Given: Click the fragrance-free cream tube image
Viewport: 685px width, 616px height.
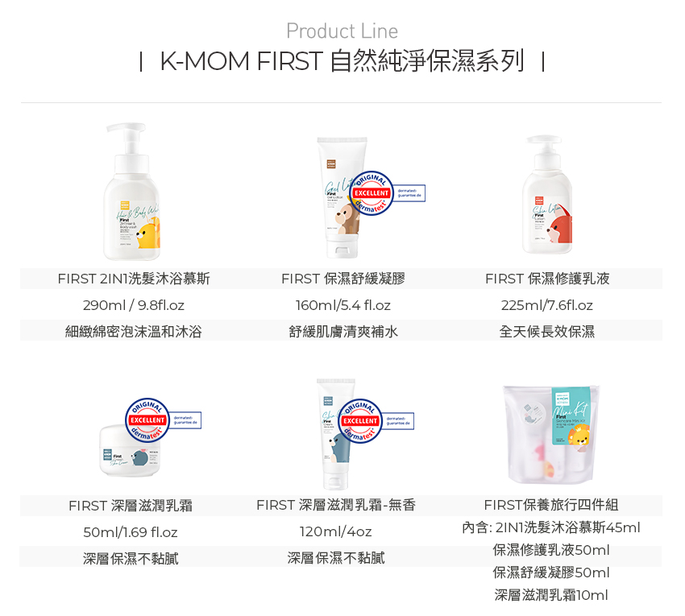Looking at the screenshot, I should (x=336, y=434).
